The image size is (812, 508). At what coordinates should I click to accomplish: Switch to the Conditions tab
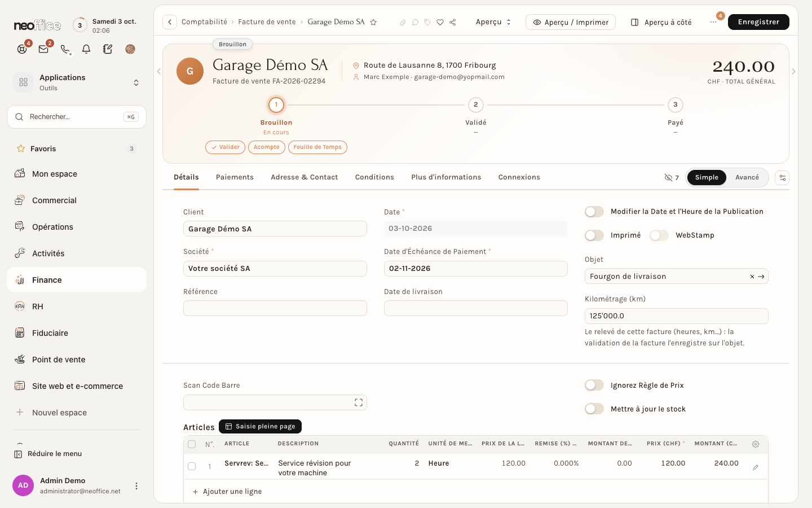click(x=374, y=177)
